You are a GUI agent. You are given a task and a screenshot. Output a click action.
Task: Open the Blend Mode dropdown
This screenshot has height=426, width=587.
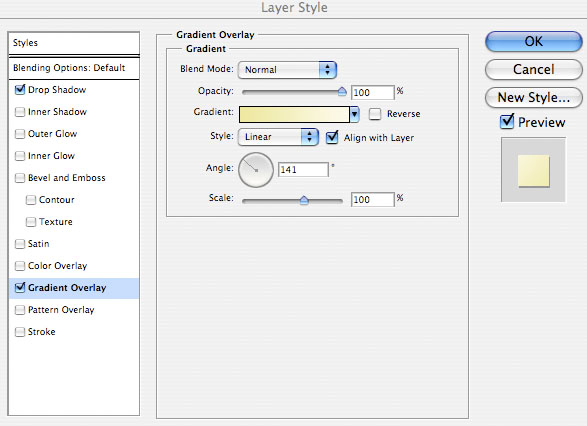point(287,70)
